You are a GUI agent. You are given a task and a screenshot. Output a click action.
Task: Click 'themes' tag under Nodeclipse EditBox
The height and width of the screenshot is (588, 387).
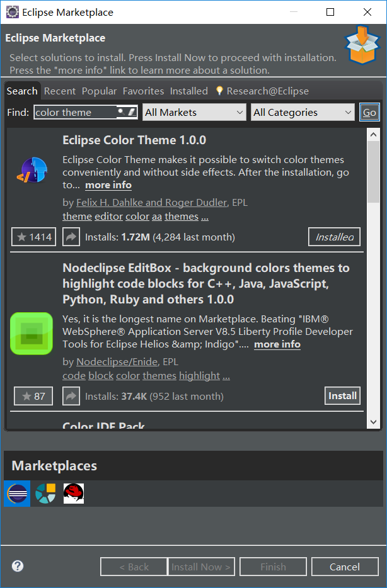(x=159, y=376)
